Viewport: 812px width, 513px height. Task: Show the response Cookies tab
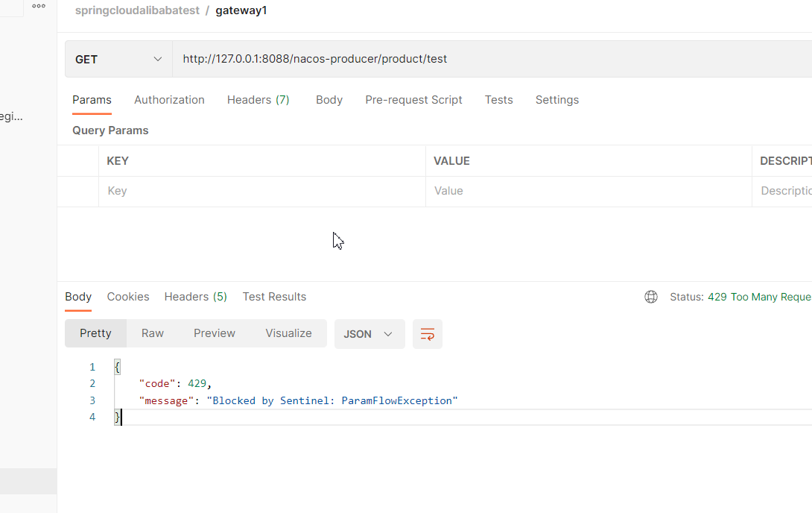(x=128, y=297)
